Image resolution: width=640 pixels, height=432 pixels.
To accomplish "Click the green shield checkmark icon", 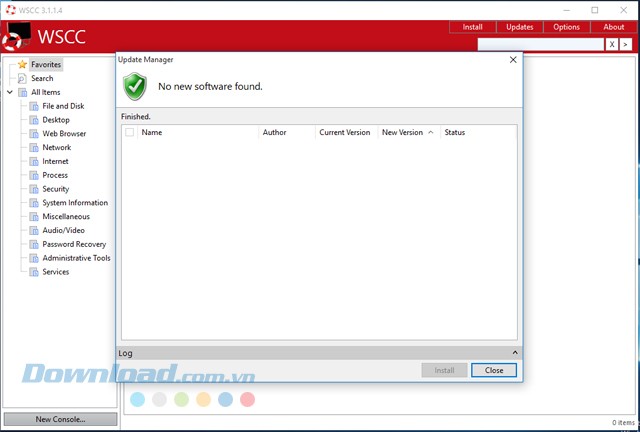I will (x=135, y=87).
